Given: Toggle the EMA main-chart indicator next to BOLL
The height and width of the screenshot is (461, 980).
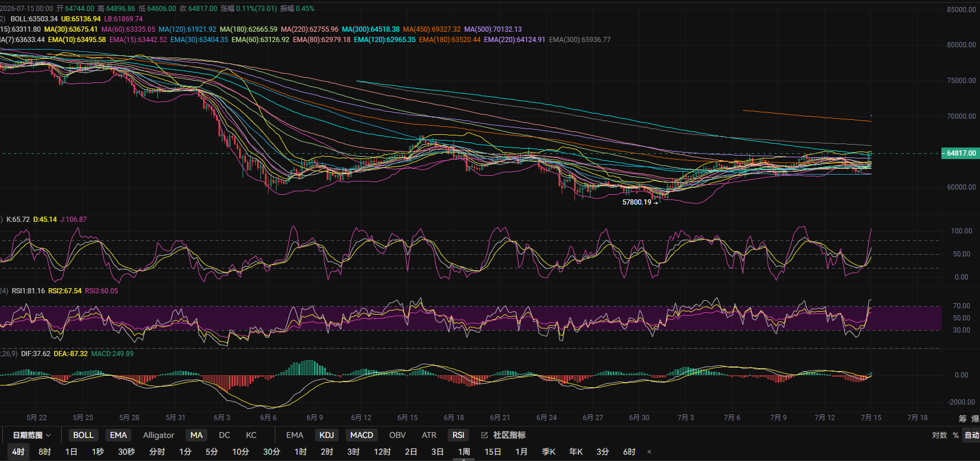Looking at the screenshot, I should [118, 435].
